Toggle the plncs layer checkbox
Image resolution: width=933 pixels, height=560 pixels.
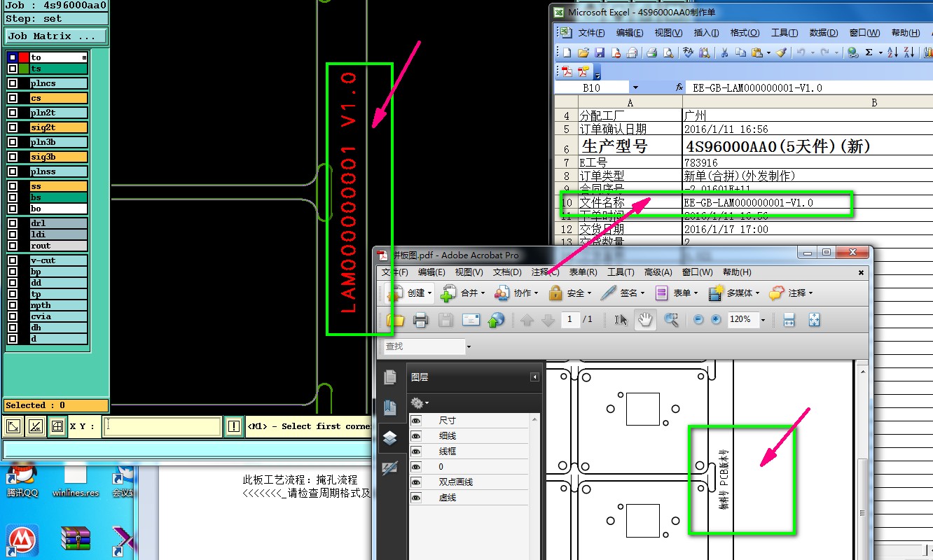coord(13,83)
